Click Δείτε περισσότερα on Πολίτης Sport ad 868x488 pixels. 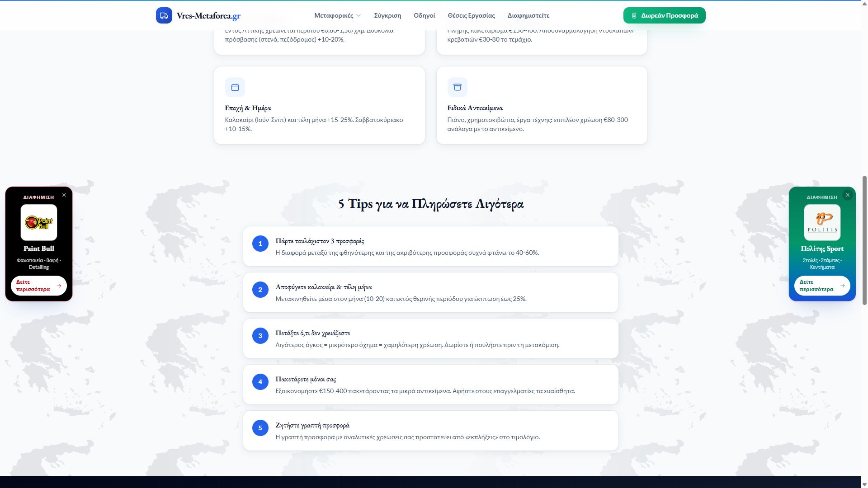pyautogui.click(x=822, y=286)
